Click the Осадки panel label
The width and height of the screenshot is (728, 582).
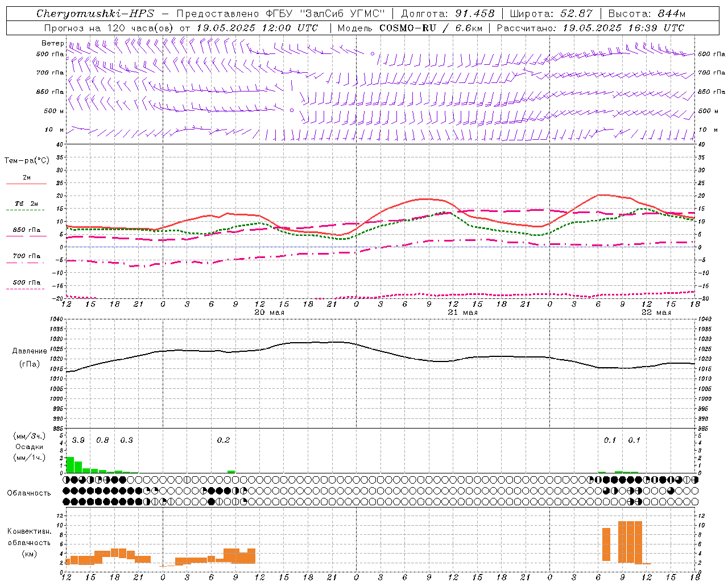point(30,447)
